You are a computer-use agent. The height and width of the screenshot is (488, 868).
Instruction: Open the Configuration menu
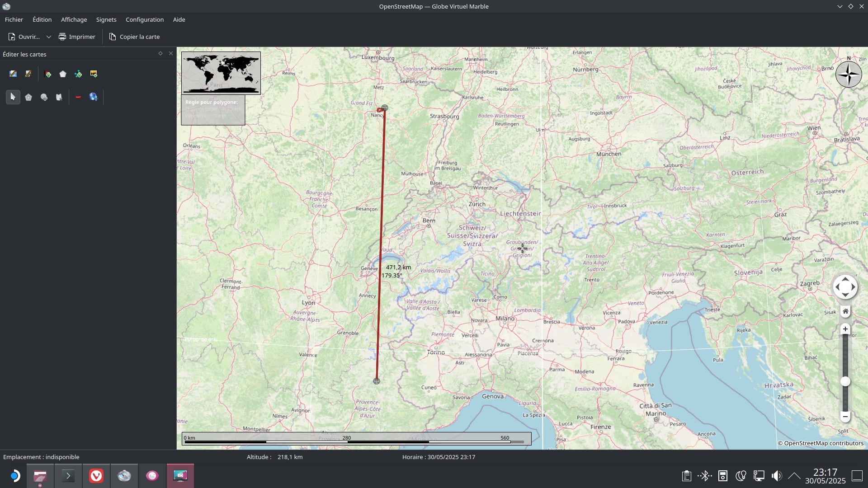(x=145, y=19)
